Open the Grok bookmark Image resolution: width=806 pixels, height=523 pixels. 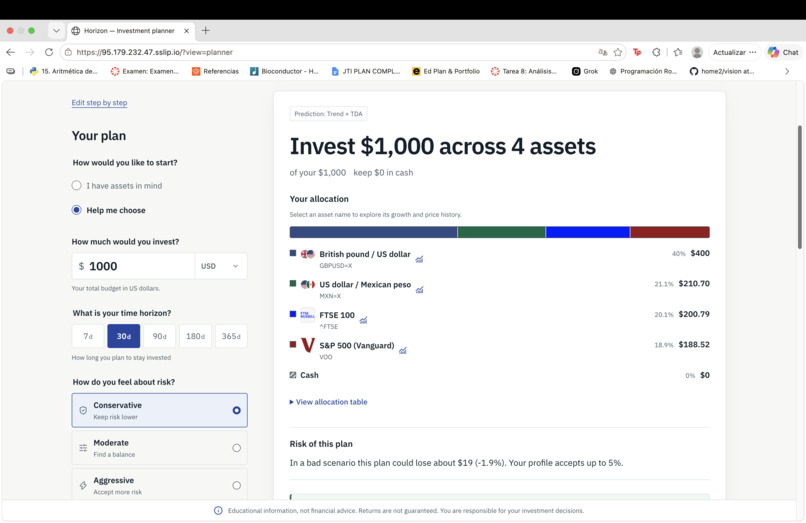(585, 71)
